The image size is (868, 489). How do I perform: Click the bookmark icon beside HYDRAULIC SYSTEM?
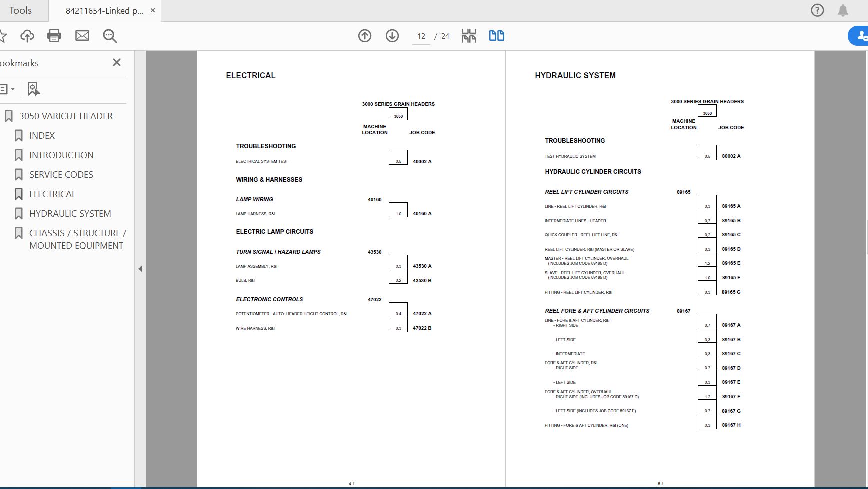[x=19, y=214]
